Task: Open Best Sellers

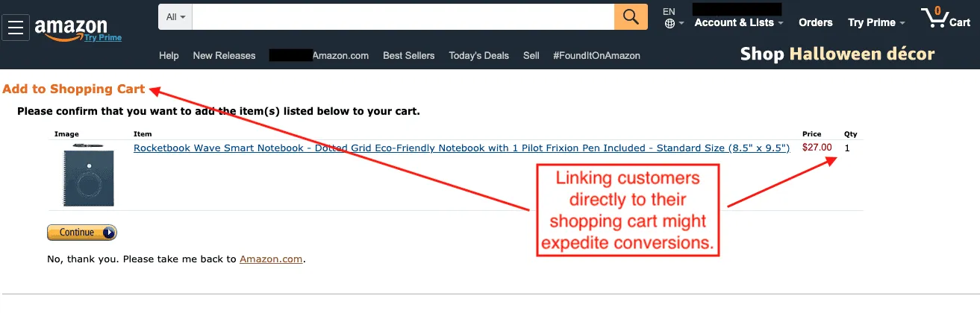Action: 408,55
